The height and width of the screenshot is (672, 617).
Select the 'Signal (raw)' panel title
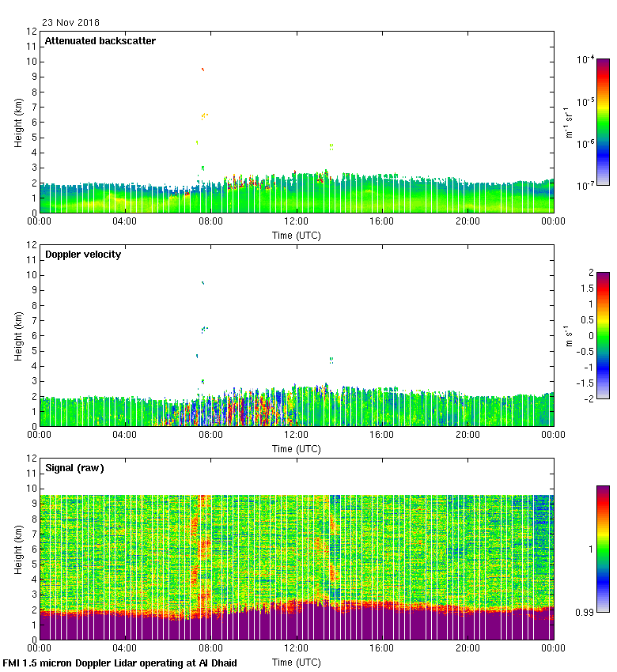(74, 467)
